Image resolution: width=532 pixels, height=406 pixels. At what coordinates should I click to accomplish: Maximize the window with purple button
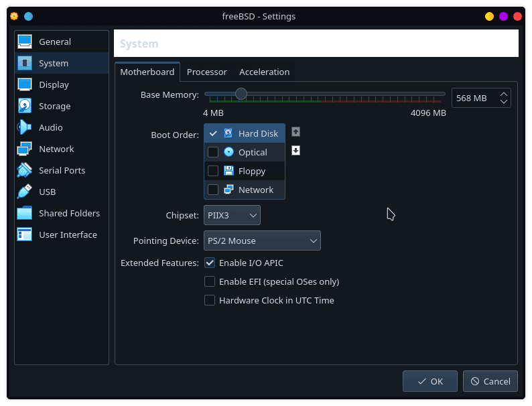[503, 16]
